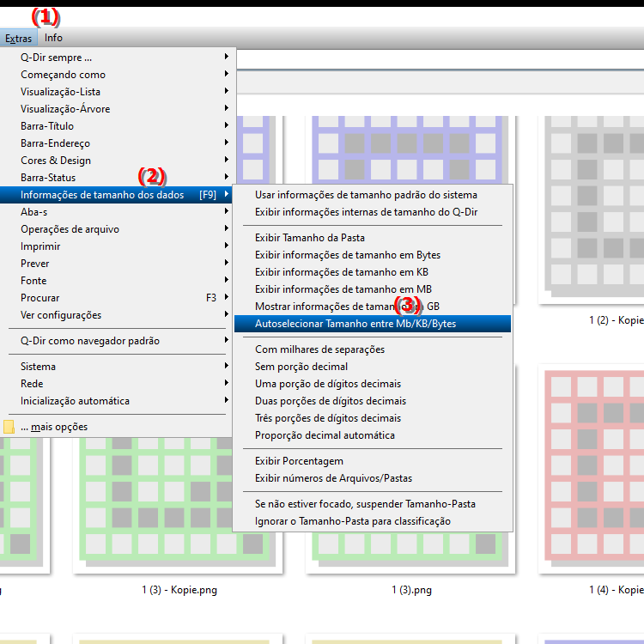Open the Procurar F3 submenu
Viewport: 644px width, 644px height.
(x=117, y=298)
